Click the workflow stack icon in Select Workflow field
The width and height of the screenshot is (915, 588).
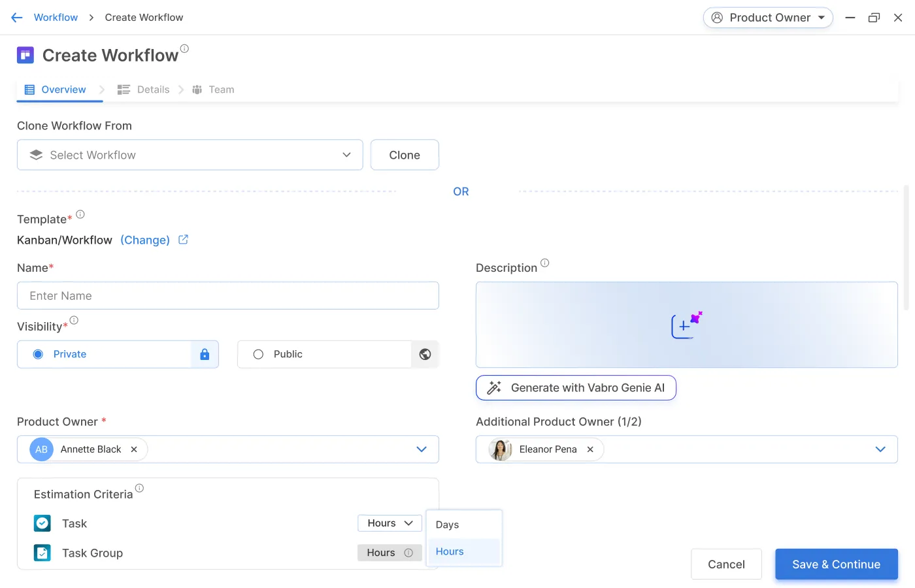(36, 155)
